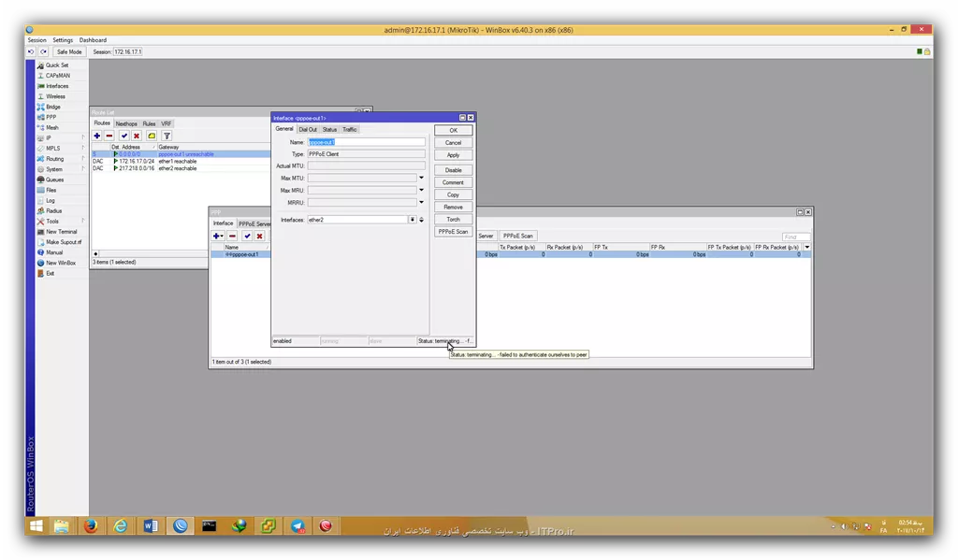Screen dimensions: 958x560
Task: Open the Dashboard menu
Action: tap(93, 40)
